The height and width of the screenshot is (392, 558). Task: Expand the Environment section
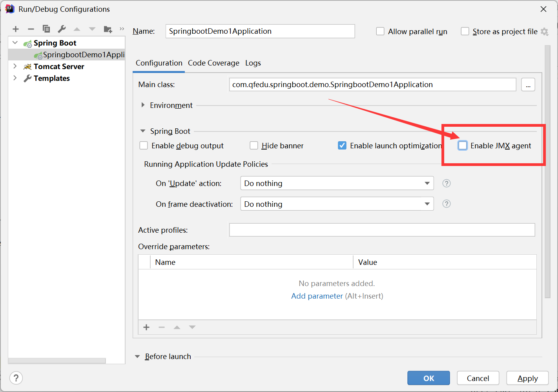143,105
